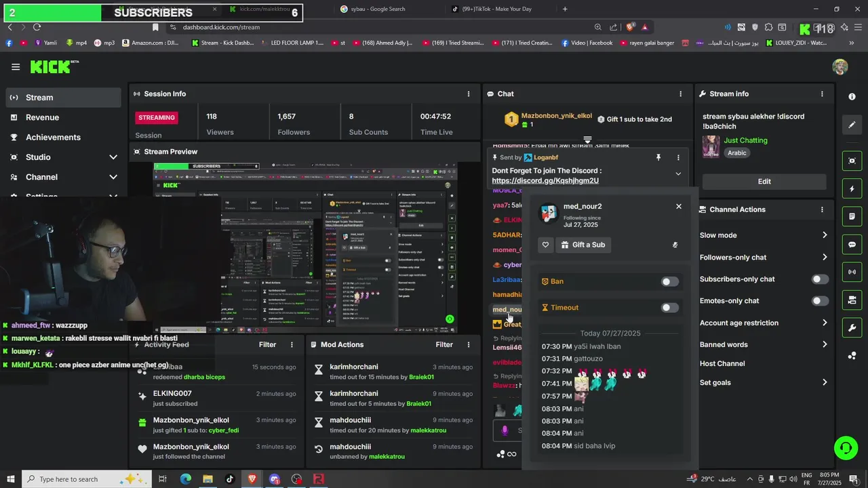Click the pencil edit icon on right sidebar
The image size is (868, 488).
point(852,125)
